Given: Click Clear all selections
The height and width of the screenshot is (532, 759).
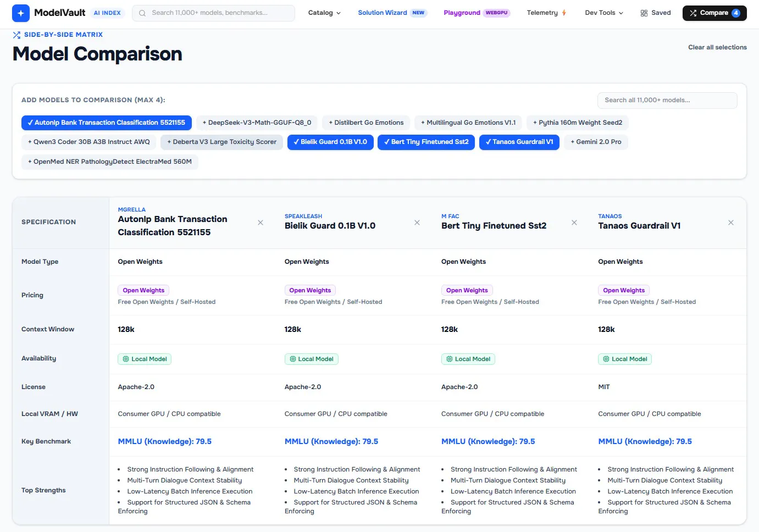Looking at the screenshot, I should 717,47.
